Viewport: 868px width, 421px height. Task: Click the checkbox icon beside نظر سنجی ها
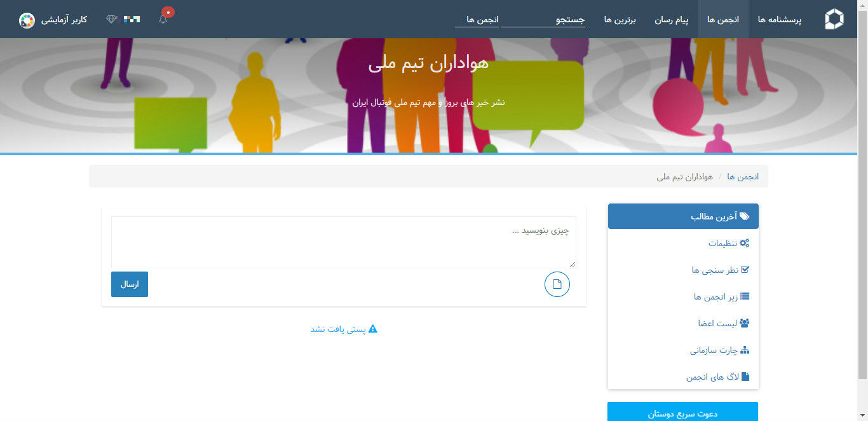coord(745,270)
